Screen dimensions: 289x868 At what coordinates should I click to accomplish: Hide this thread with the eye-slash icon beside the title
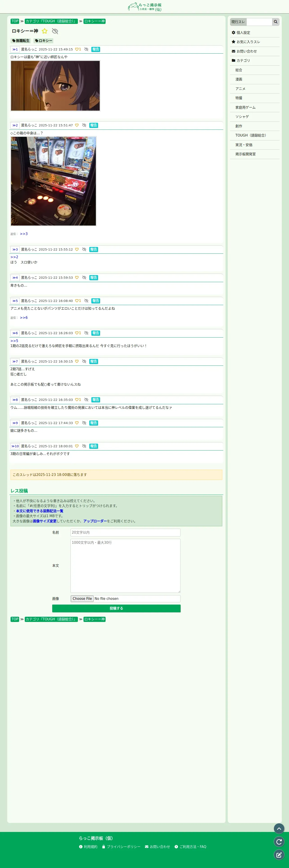click(55, 31)
